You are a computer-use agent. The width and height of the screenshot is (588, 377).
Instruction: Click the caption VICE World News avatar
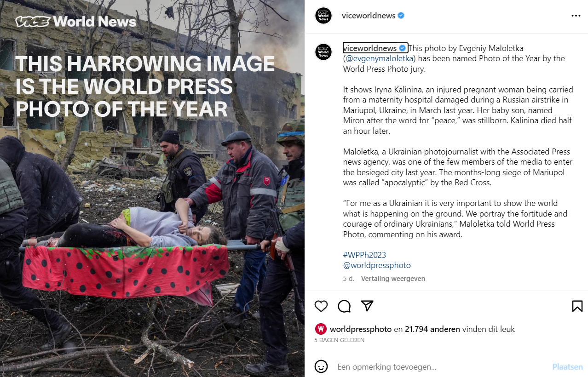pyautogui.click(x=323, y=52)
